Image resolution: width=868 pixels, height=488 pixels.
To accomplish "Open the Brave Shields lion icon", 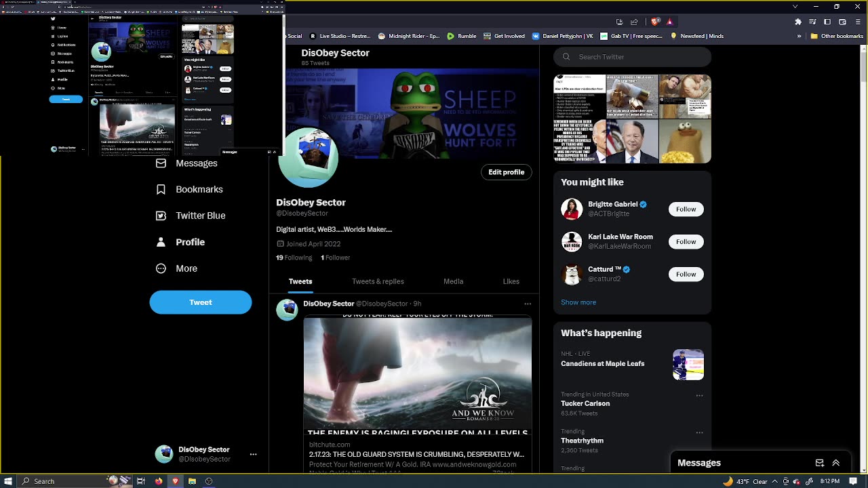I will coord(655,22).
